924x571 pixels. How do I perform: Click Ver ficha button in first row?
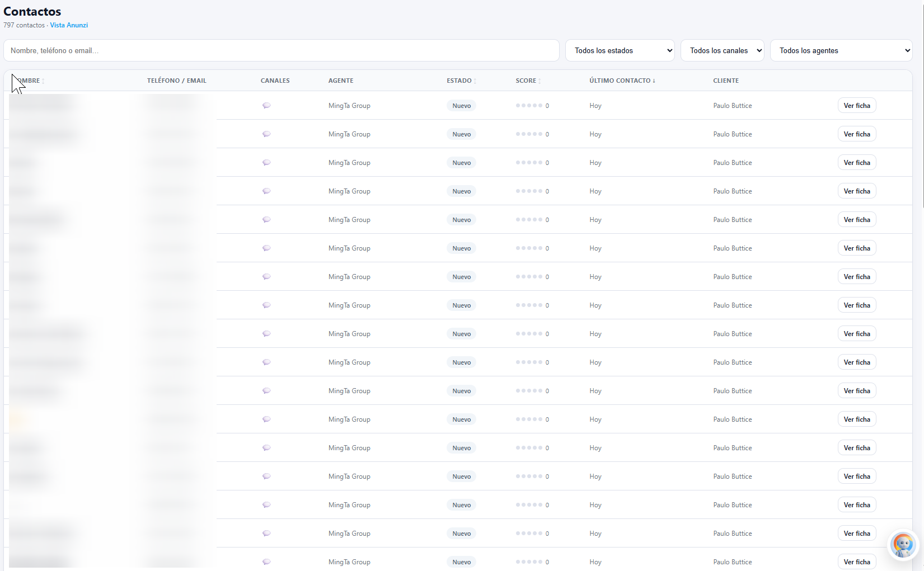[856, 106]
